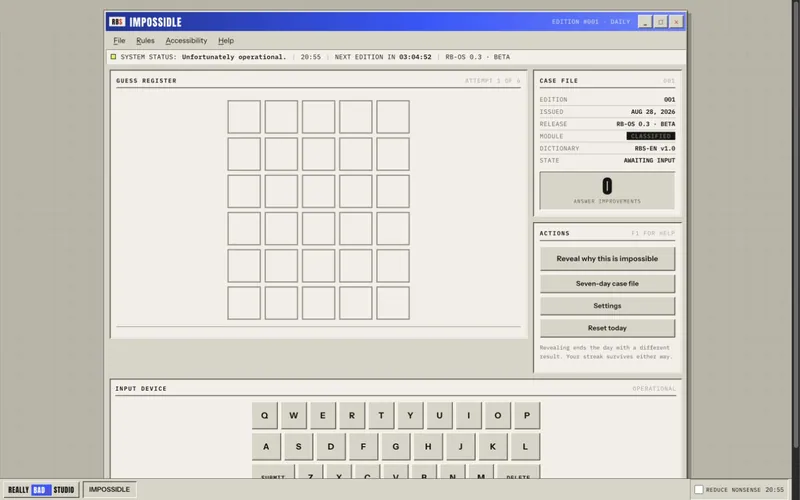Tap the E key on keyboard
The height and width of the screenshot is (500, 800).
pos(322,415)
